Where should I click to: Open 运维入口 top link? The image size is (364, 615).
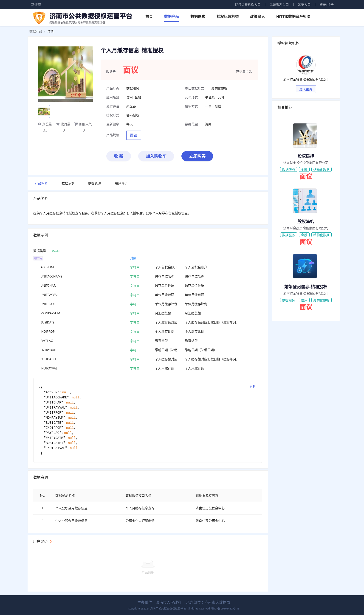coord(304,5)
